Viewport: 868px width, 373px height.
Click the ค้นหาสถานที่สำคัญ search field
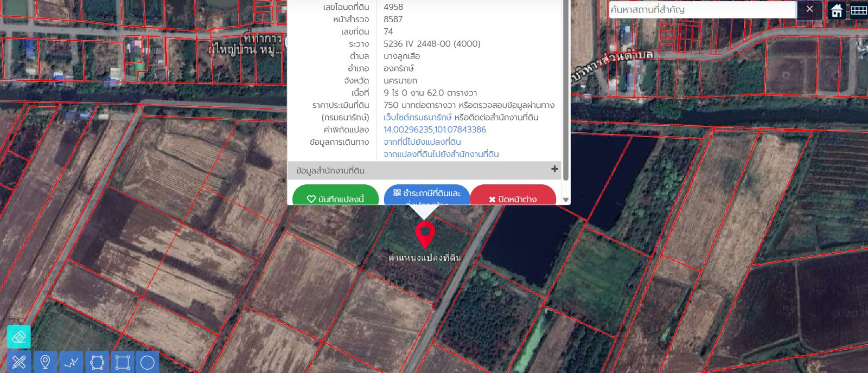pos(703,10)
